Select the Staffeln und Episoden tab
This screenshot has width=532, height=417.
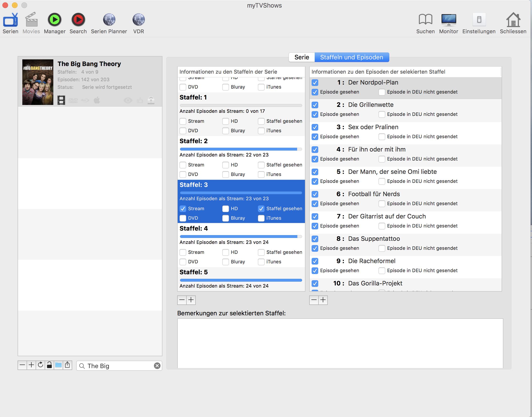click(x=351, y=57)
